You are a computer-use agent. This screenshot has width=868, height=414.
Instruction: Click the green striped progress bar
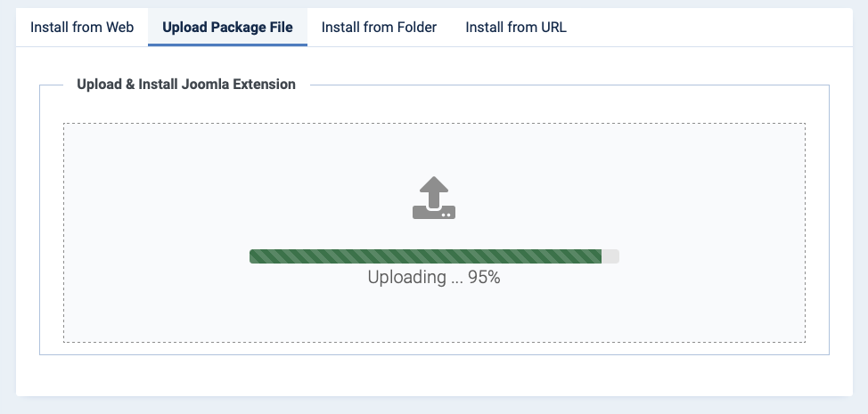click(x=425, y=256)
